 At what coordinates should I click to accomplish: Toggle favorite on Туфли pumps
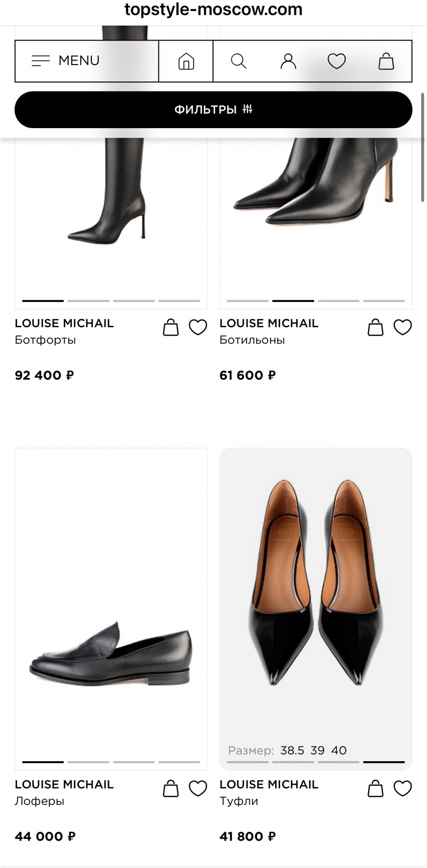402,789
